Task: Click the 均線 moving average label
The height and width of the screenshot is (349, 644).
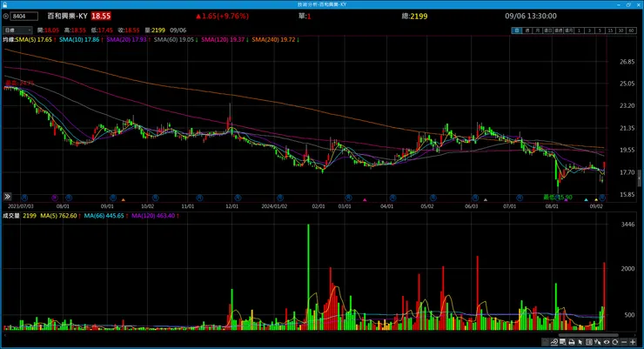Action: click(x=9, y=39)
